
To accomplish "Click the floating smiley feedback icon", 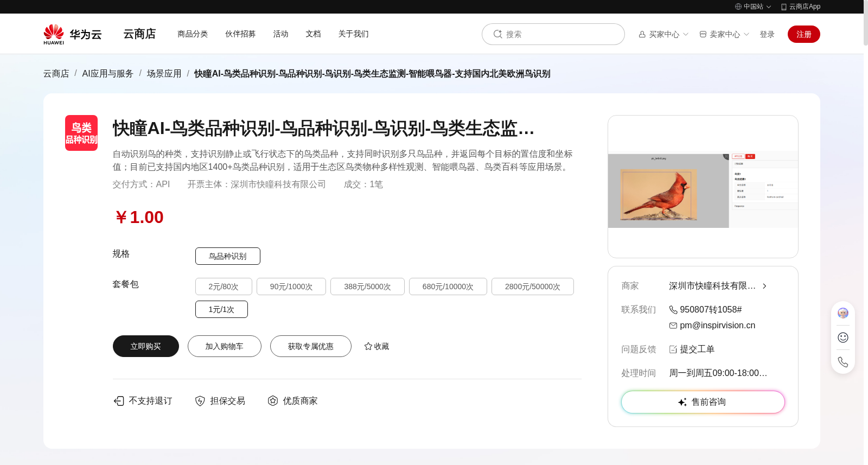I will tap(843, 337).
